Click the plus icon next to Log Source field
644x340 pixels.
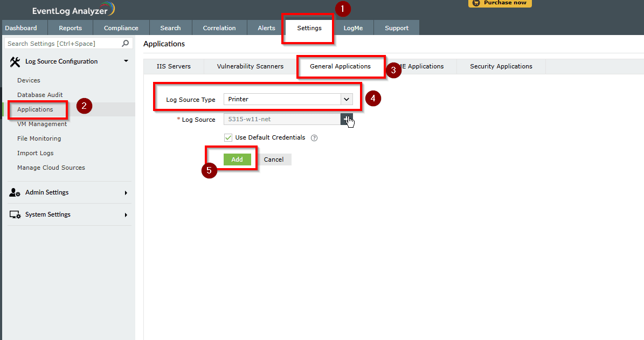click(346, 119)
